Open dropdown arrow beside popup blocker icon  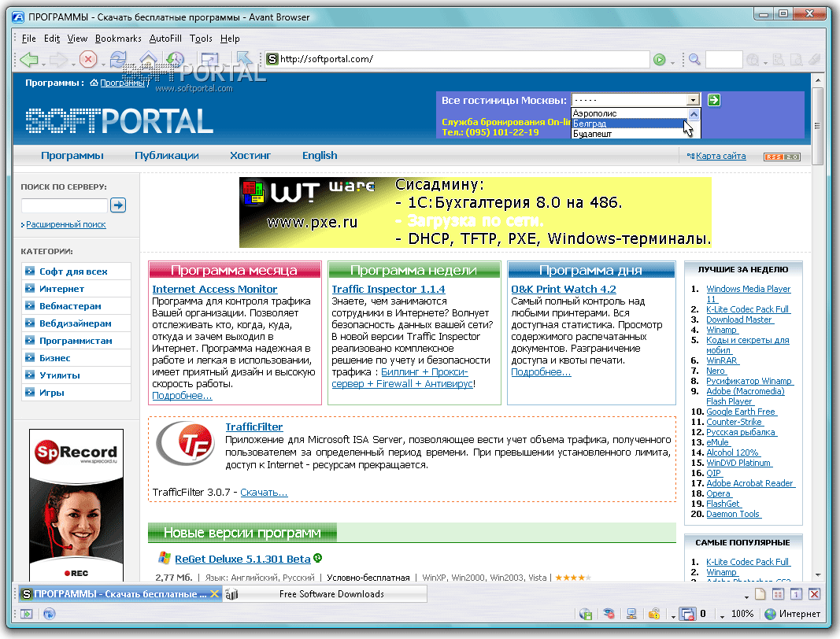tap(673, 616)
